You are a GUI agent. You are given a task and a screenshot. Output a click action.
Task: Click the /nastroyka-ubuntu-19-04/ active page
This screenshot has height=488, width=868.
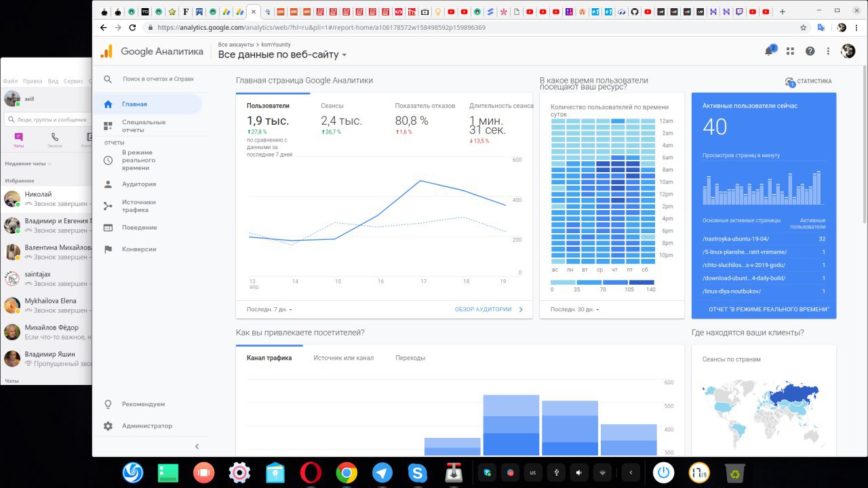736,239
